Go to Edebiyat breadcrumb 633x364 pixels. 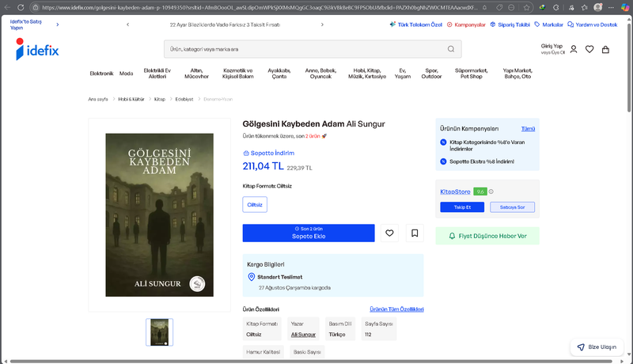[184, 99]
